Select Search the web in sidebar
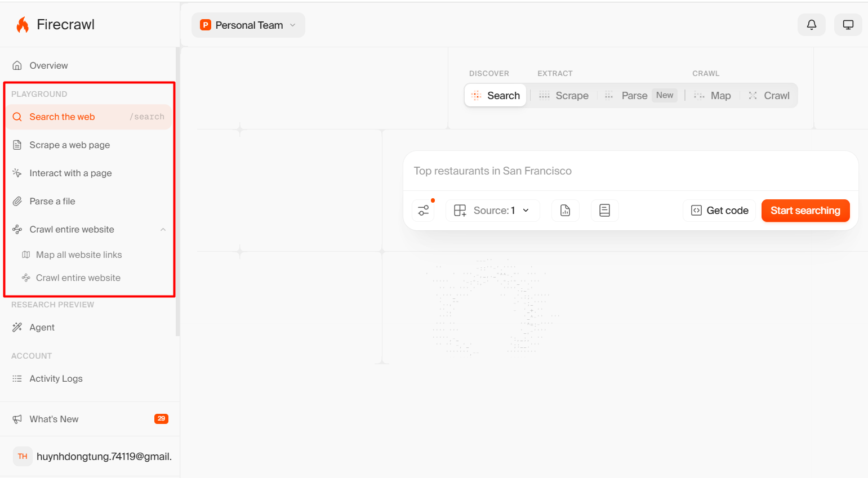868x478 pixels. click(x=90, y=117)
